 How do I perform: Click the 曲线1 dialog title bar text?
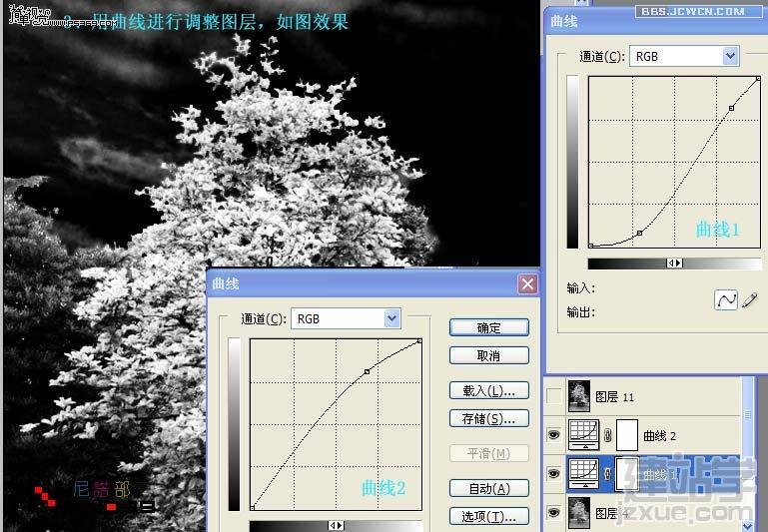click(x=564, y=22)
